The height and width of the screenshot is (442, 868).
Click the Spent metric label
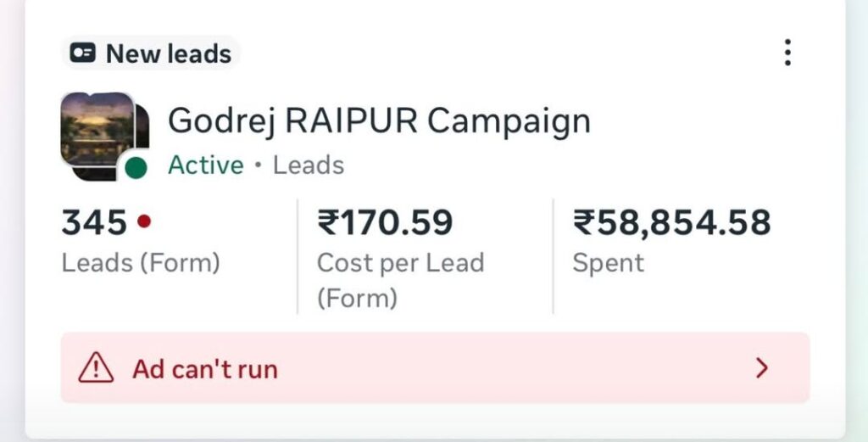coord(608,263)
